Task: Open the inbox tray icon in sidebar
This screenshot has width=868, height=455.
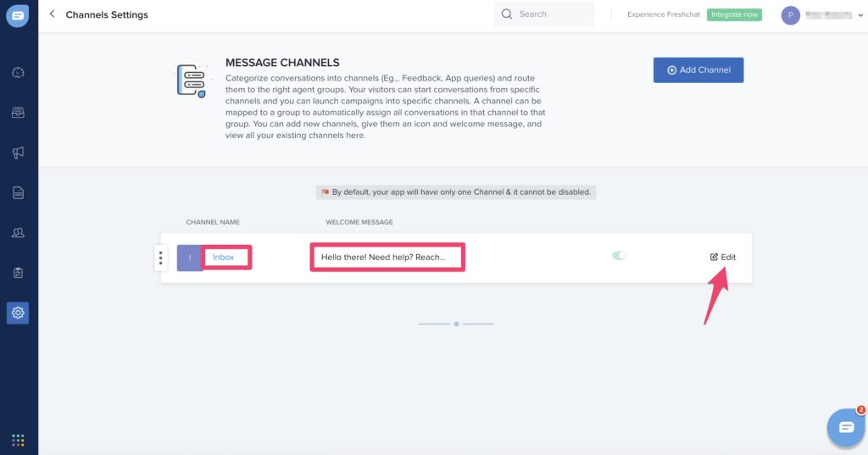Action: [19, 113]
